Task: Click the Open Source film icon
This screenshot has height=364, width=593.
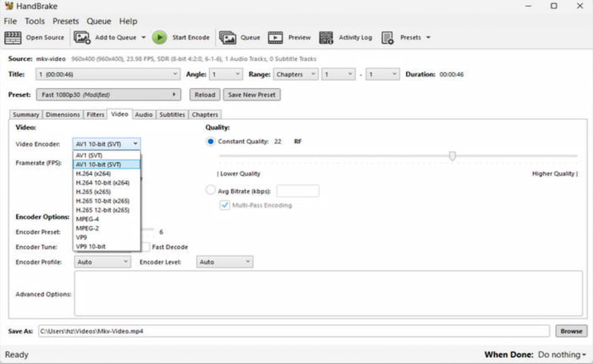Action: (13, 38)
